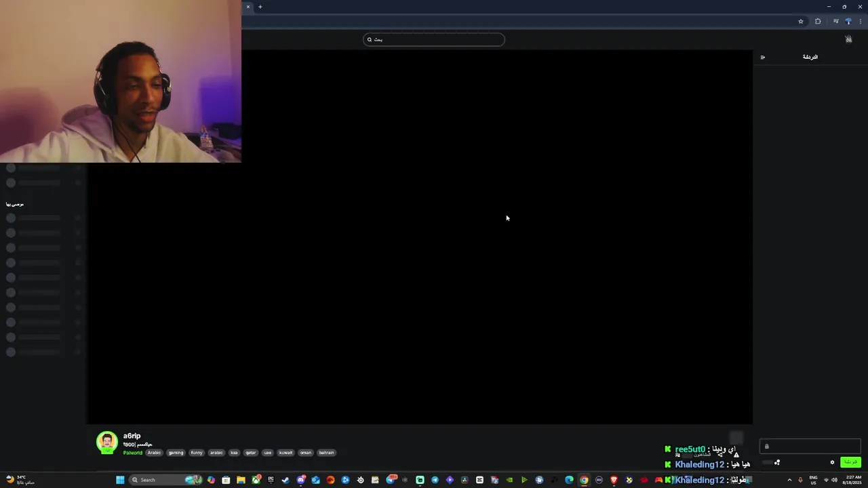This screenshot has width=868, height=488.
Task: Select the qatar tag
Action: (x=251, y=453)
